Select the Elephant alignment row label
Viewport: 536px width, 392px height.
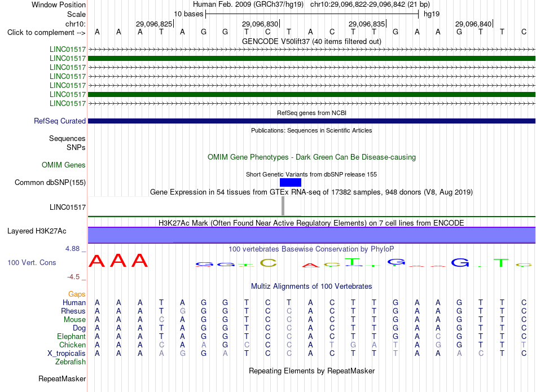(x=71, y=336)
